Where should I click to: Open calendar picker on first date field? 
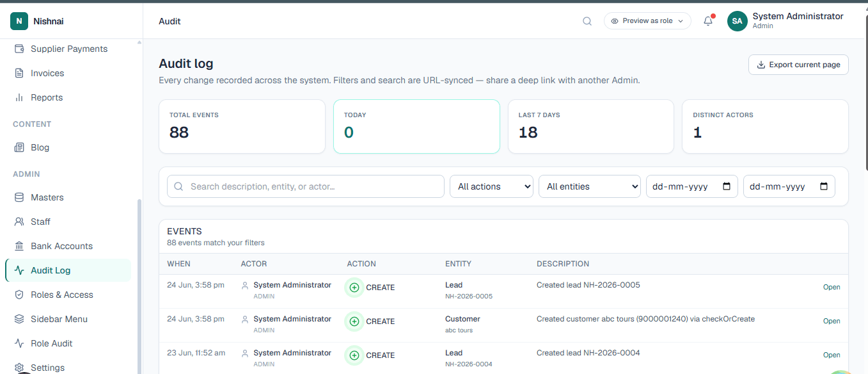[727, 186]
